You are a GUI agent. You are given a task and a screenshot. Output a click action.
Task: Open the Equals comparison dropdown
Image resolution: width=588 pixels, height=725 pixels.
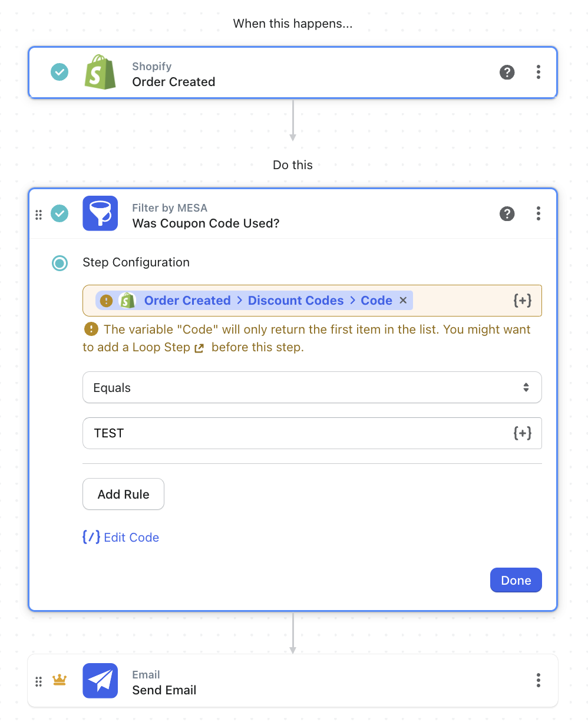click(x=312, y=387)
